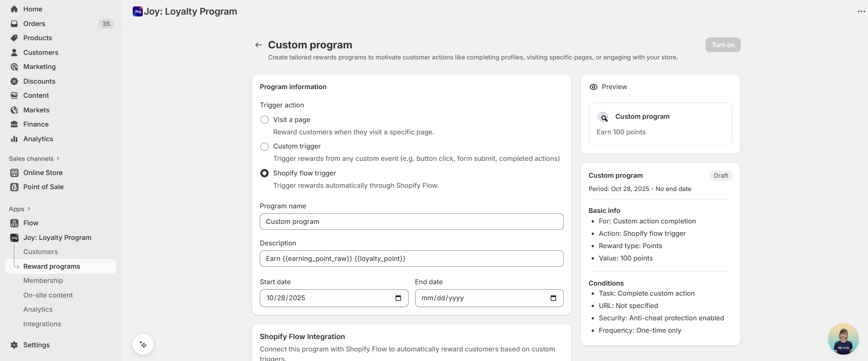
Task: Click the Online Store storefront icon
Action: tap(14, 173)
